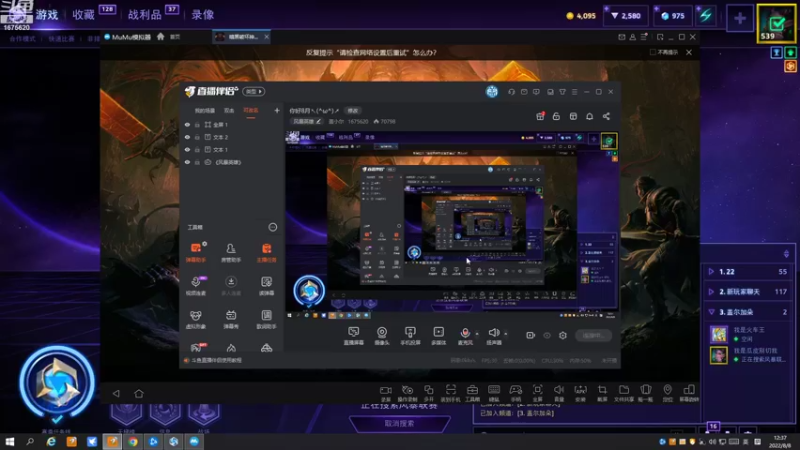The width and height of the screenshot is (800, 450).
Task: Open the microphone dropdown arrow
Action: pos(477,334)
